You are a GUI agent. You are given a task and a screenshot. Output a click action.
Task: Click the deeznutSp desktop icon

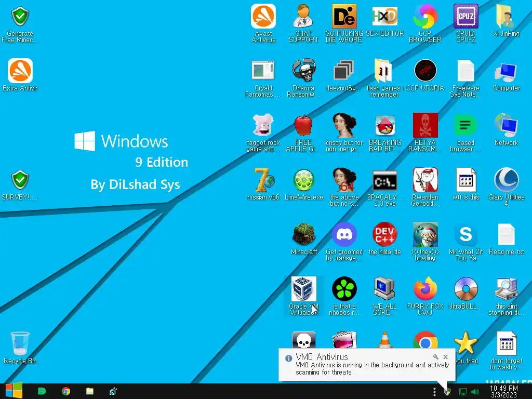pyautogui.click(x=344, y=75)
